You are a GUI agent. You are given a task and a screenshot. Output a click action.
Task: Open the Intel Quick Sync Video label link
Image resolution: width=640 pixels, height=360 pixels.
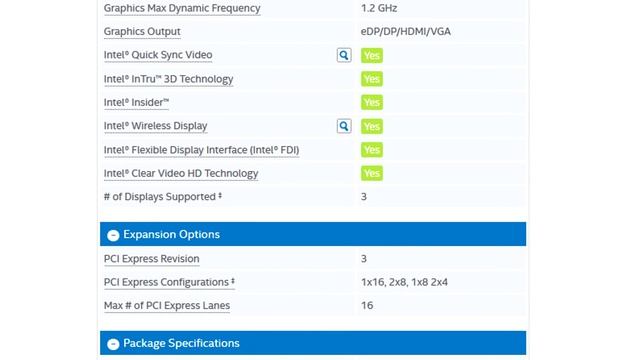click(158, 55)
